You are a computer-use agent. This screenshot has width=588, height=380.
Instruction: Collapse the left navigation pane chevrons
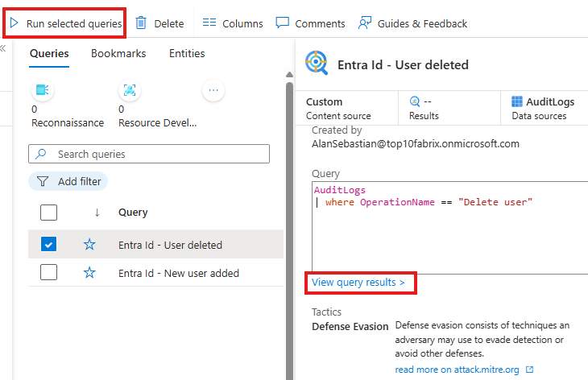click(x=3, y=48)
